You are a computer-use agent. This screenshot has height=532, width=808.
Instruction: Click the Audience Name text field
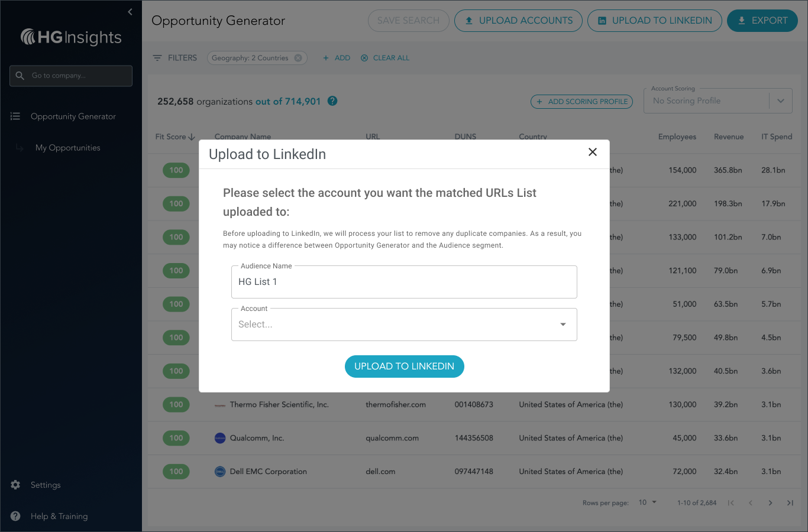(404, 282)
